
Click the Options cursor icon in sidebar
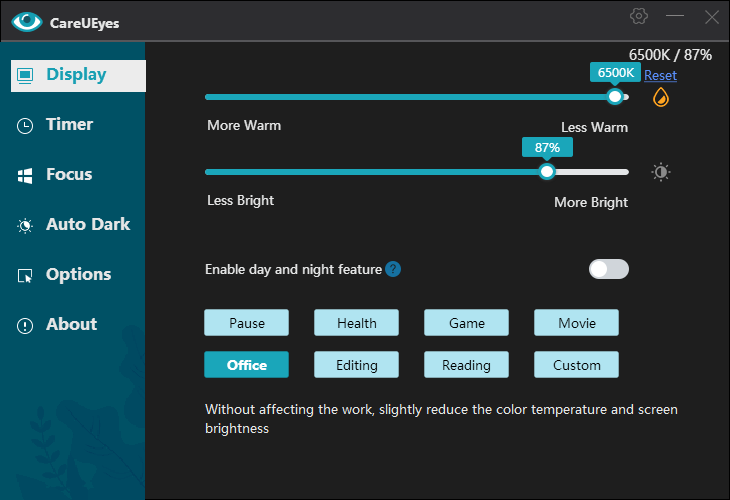(25, 276)
